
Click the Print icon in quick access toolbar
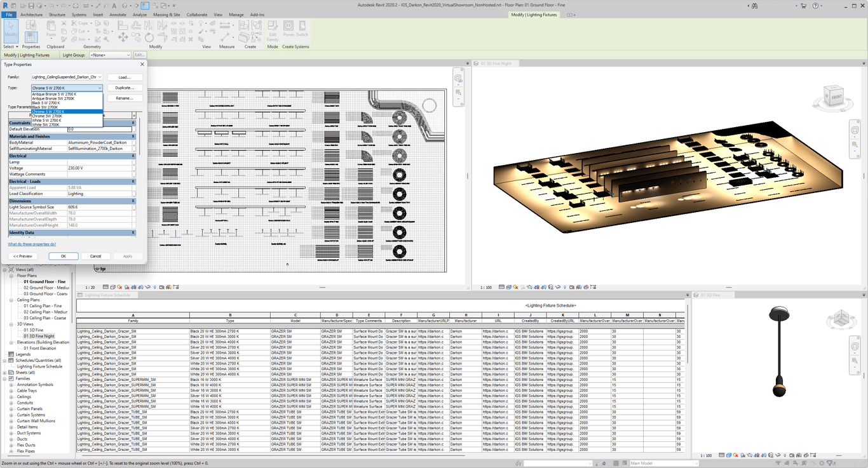[x=76, y=6]
